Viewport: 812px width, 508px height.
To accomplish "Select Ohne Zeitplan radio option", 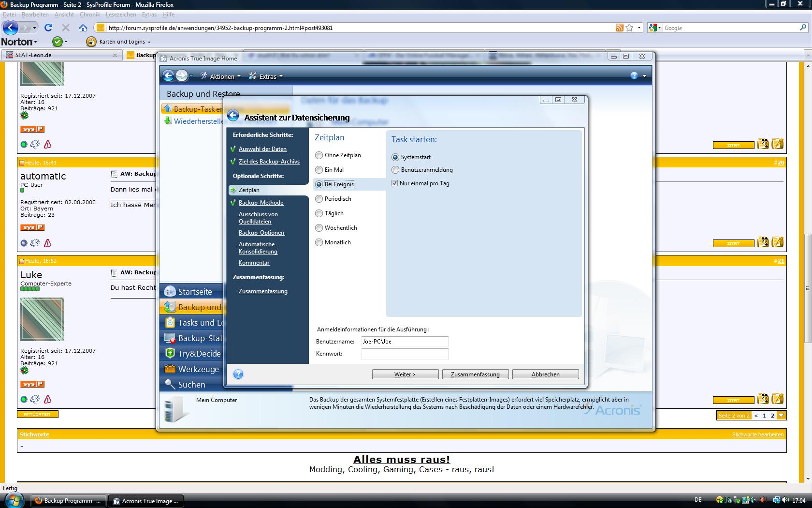I will pos(319,155).
